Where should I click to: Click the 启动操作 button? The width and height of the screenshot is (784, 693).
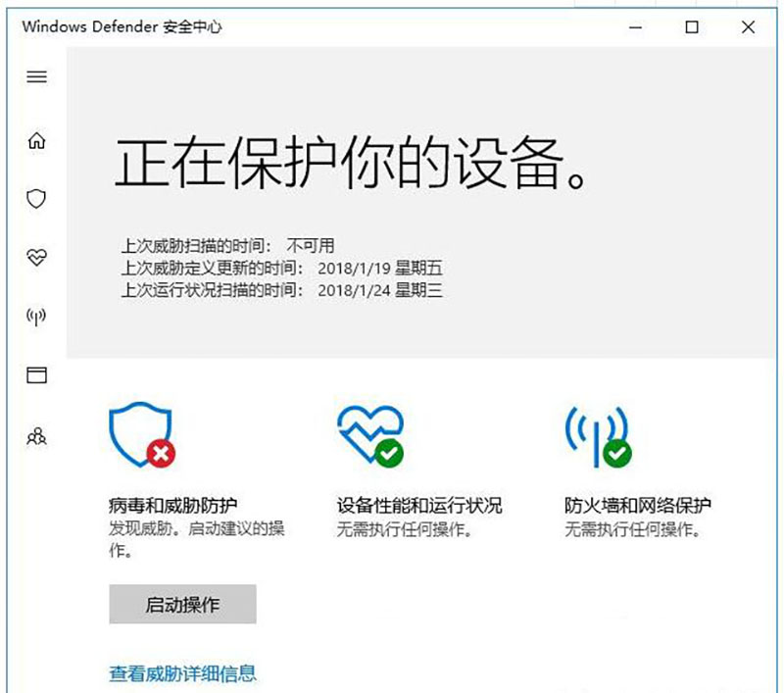pos(182,604)
